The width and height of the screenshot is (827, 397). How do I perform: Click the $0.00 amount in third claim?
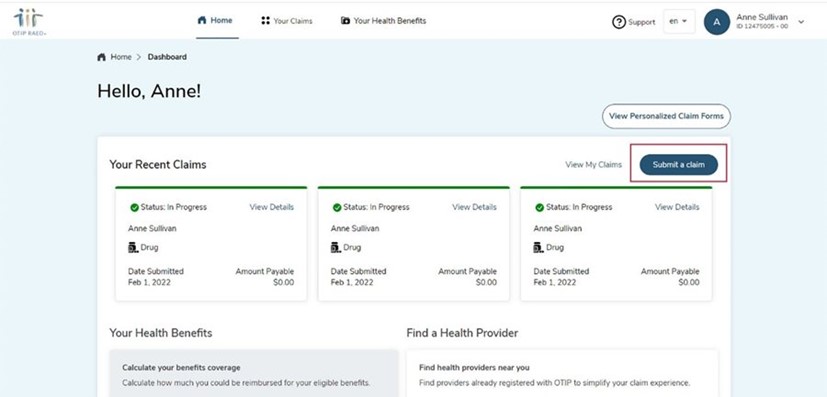[x=689, y=283]
